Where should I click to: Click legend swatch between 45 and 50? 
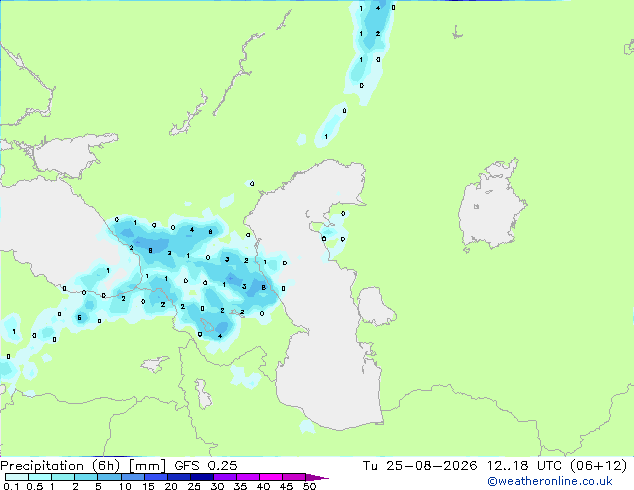pyautogui.click(x=294, y=477)
